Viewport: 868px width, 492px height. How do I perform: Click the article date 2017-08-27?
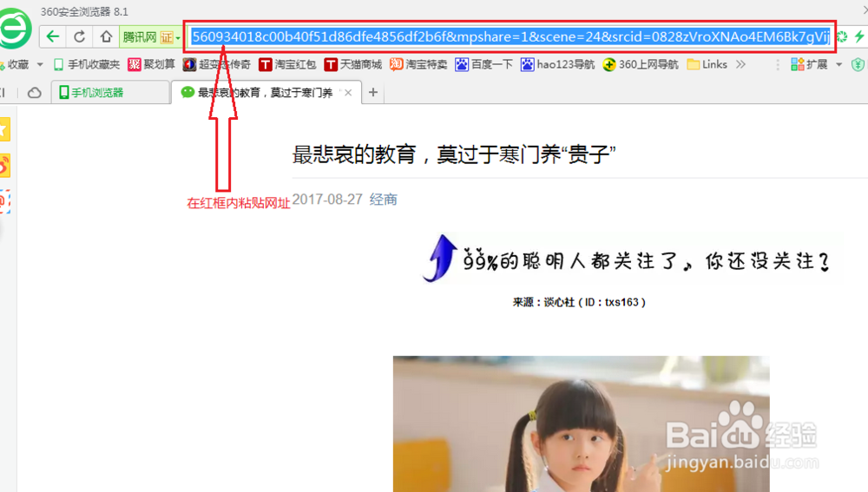(x=327, y=200)
